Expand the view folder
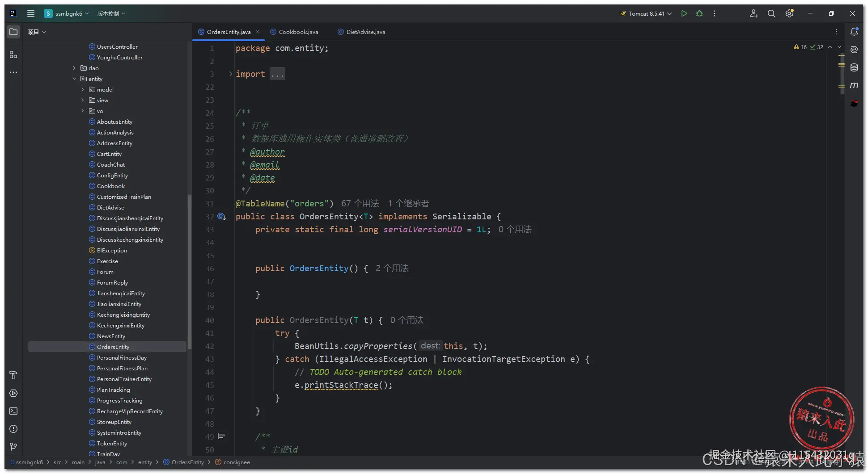868x474 pixels. (83, 100)
